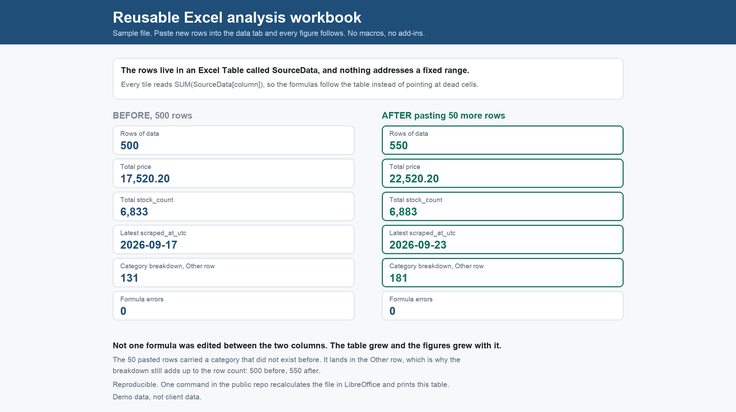Select the BEFORE Total price tile showing 17,520.20
The image size is (736, 412).
point(233,173)
